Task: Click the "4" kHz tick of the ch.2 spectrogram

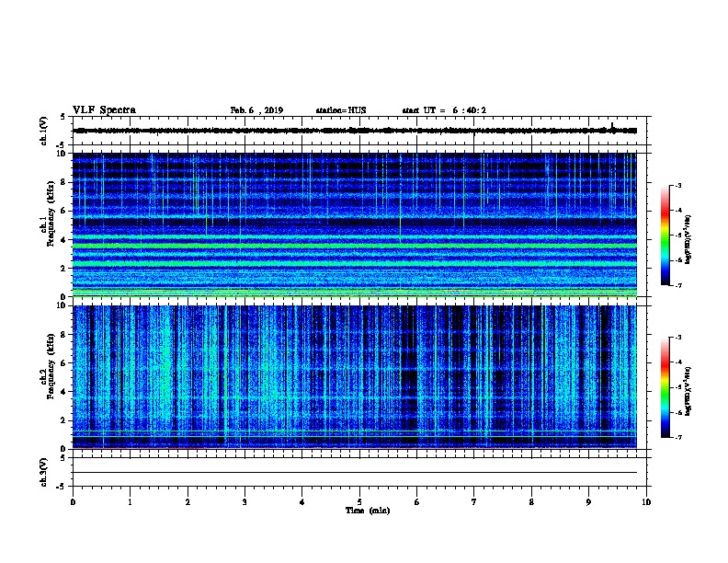Action: 65,392
